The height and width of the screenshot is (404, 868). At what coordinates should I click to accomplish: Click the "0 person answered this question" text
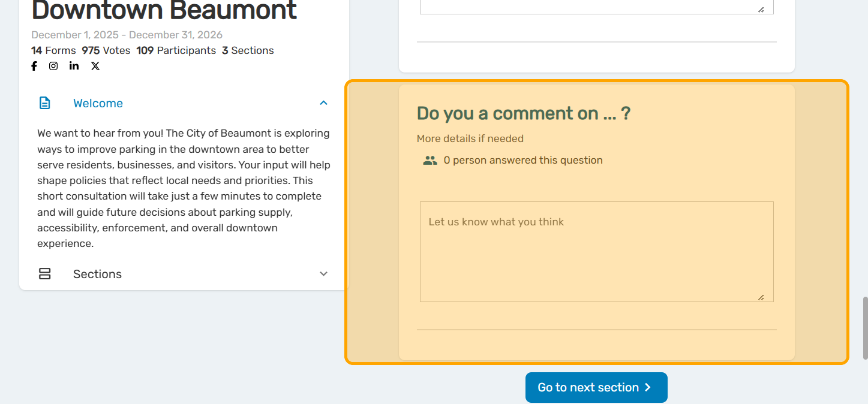click(x=522, y=161)
